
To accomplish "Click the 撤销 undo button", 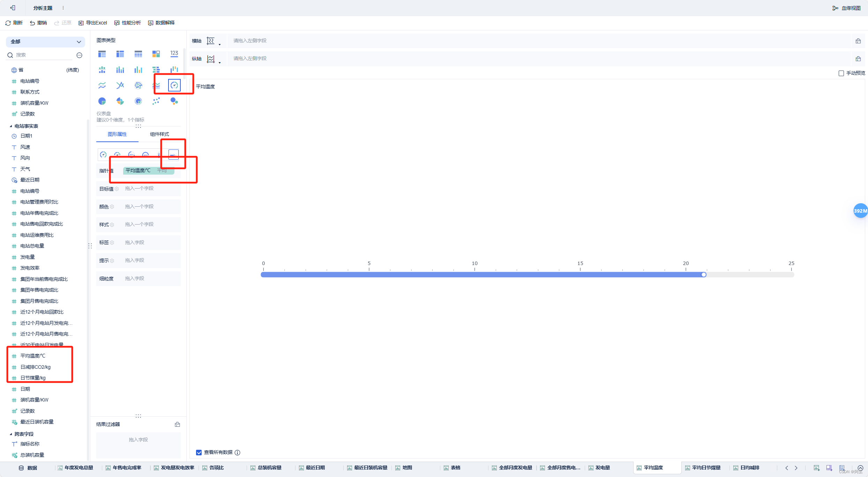I will tap(38, 23).
